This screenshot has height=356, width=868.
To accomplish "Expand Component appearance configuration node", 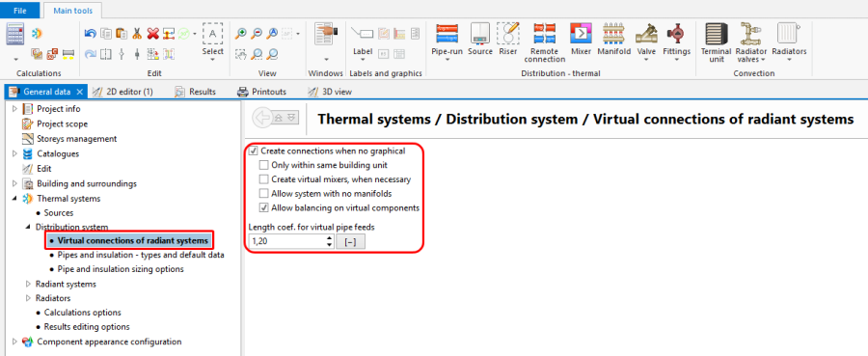I will click(14, 342).
